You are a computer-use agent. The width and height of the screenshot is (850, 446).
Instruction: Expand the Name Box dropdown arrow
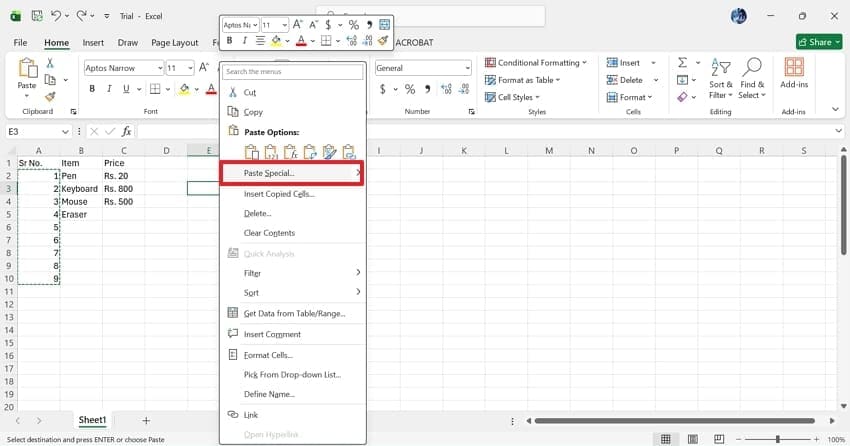(x=65, y=132)
